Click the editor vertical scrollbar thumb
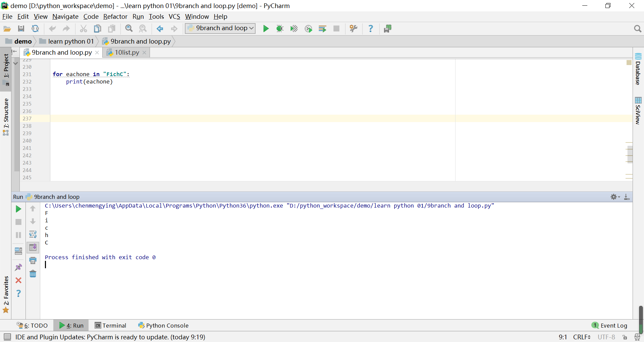Viewport: 644px width, 342px height. (630, 155)
